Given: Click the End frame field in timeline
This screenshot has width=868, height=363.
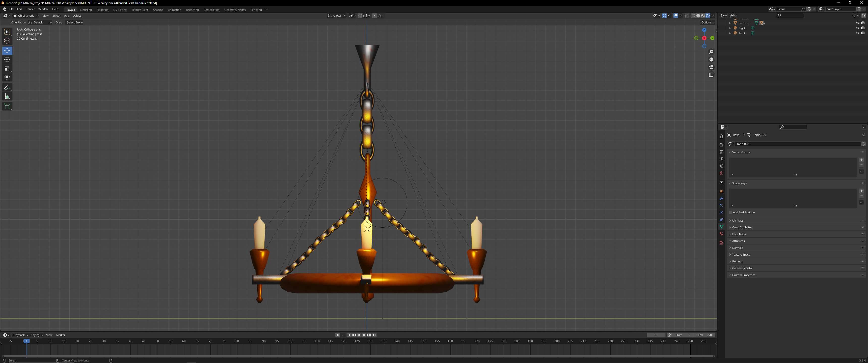Looking at the screenshot, I should (x=705, y=335).
